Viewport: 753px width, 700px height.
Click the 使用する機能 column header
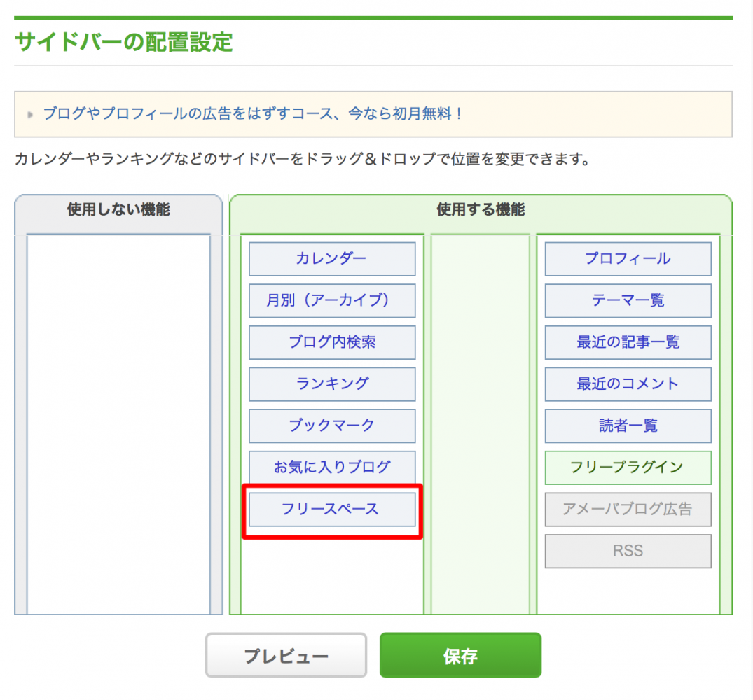481,210
